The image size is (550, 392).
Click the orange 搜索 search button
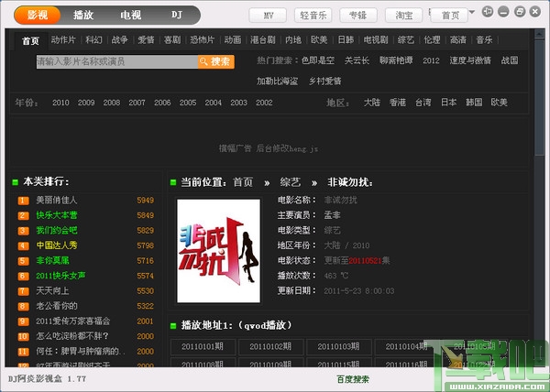216,61
